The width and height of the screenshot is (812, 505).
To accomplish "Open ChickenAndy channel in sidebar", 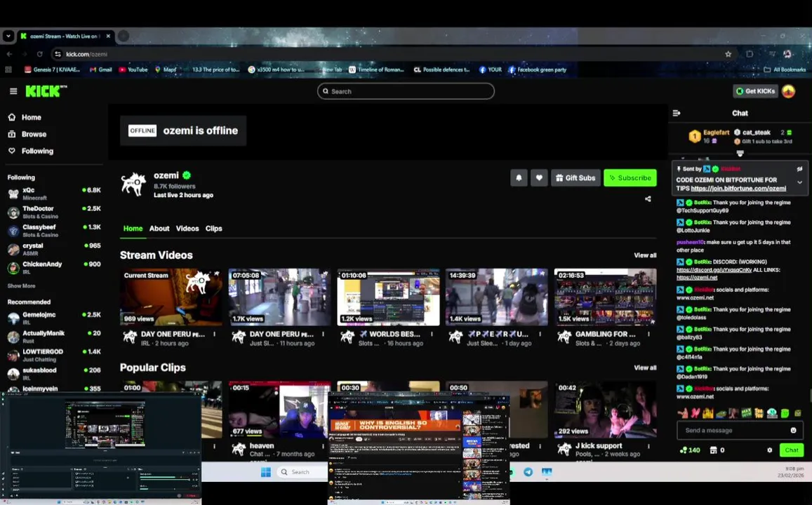I will pyautogui.click(x=54, y=267).
